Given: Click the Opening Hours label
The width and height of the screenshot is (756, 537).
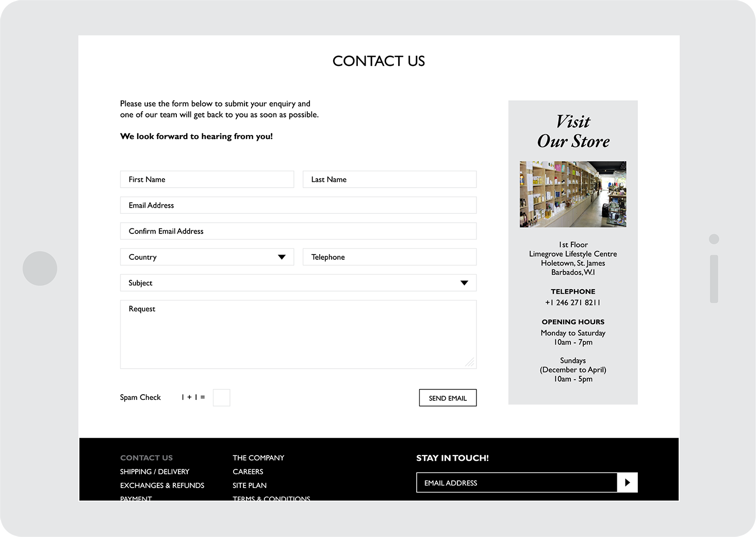Looking at the screenshot, I should click(573, 322).
